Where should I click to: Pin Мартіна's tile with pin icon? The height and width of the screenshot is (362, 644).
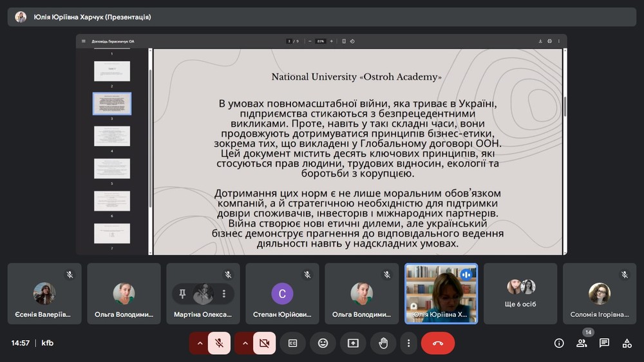click(183, 294)
